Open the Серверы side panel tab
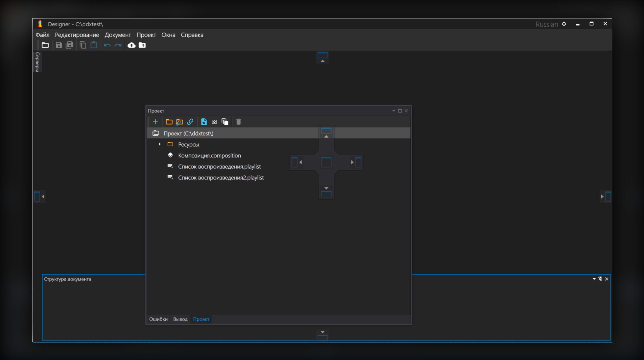The height and width of the screenshot is (360, 644). (x=37, y=62)
